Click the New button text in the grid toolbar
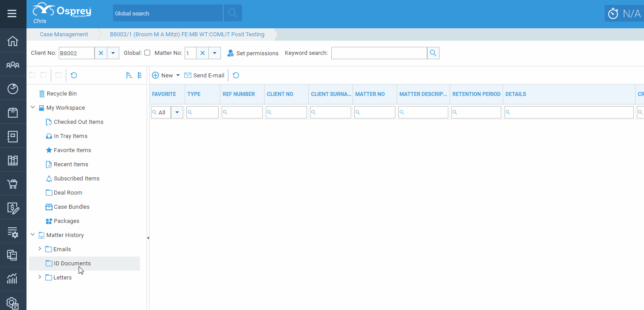This screenshot has height=310, width=644. 167,75
